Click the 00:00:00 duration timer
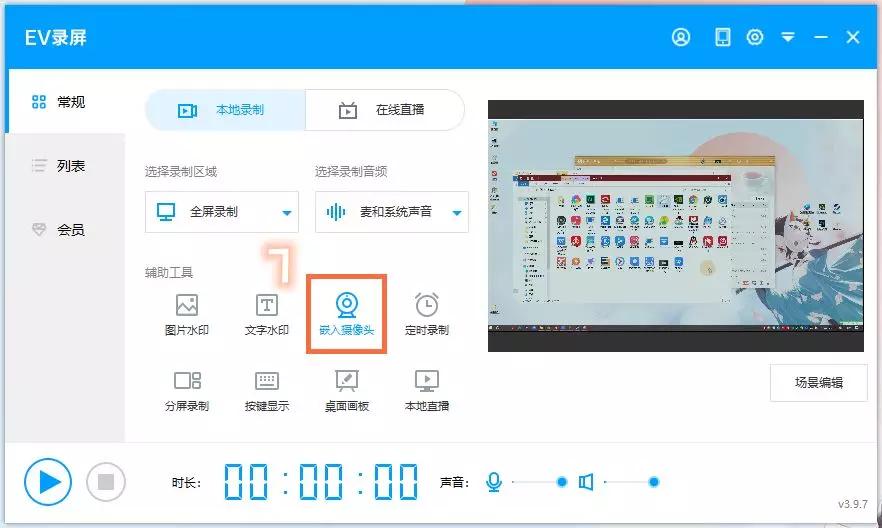Image resolution: width=882 pixels, height=528 pixels. (321, 482)
